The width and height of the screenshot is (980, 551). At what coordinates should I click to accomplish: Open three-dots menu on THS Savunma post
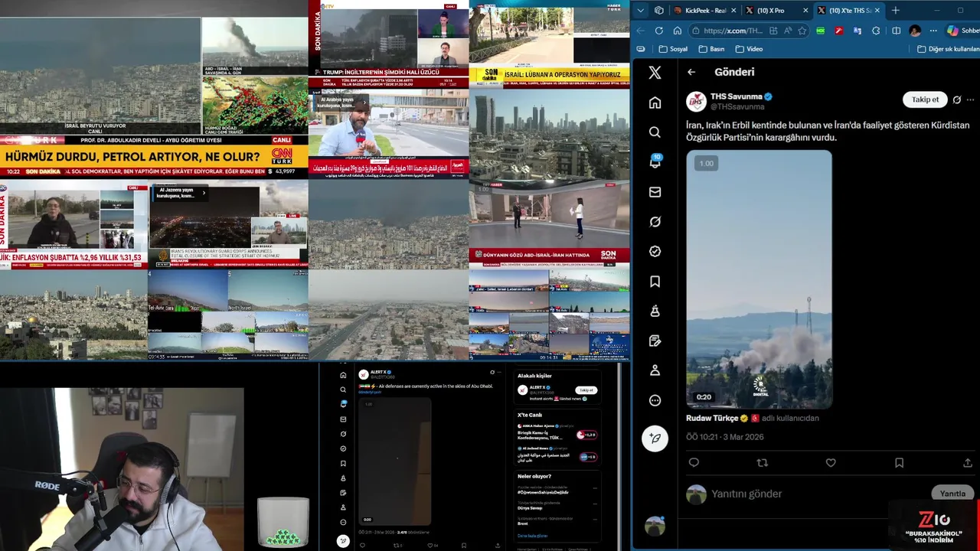971,99
